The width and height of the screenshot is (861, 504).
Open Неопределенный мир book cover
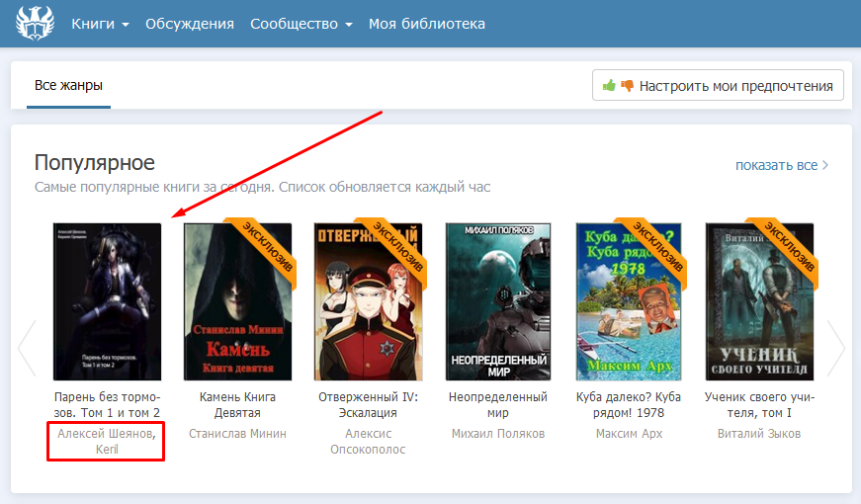[x=498, y=300]
